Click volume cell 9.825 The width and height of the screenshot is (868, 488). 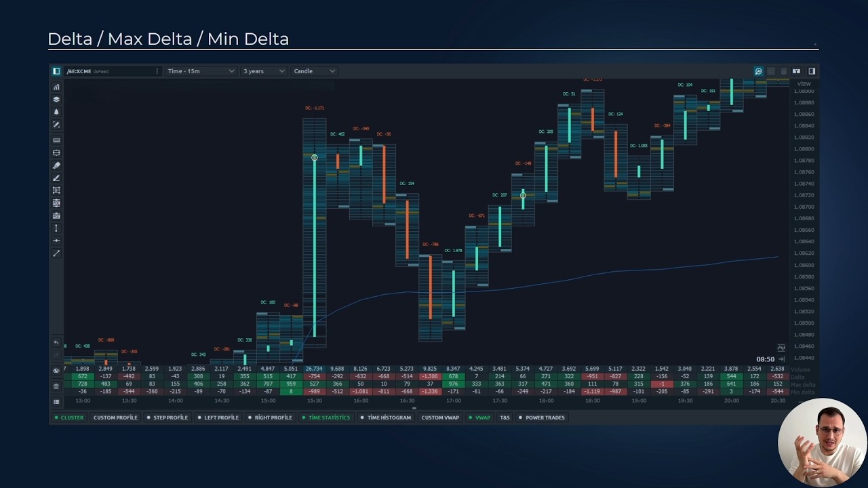pos(429,369)
